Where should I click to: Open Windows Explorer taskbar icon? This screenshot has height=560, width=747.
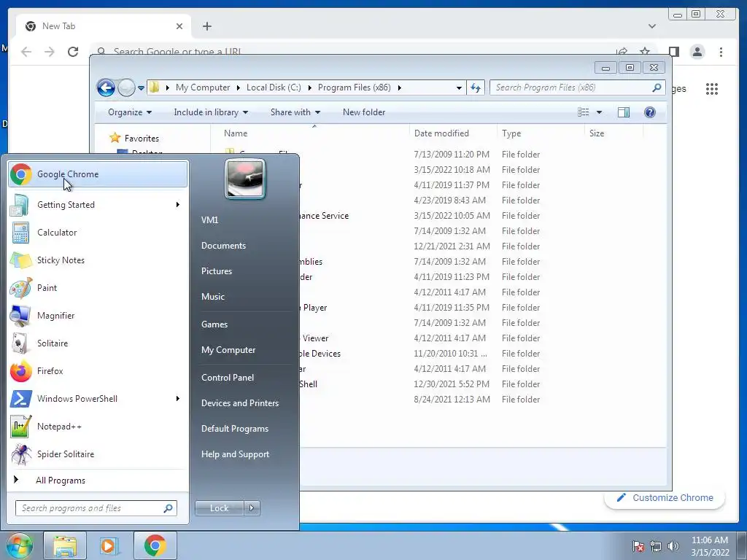[65, 545]
